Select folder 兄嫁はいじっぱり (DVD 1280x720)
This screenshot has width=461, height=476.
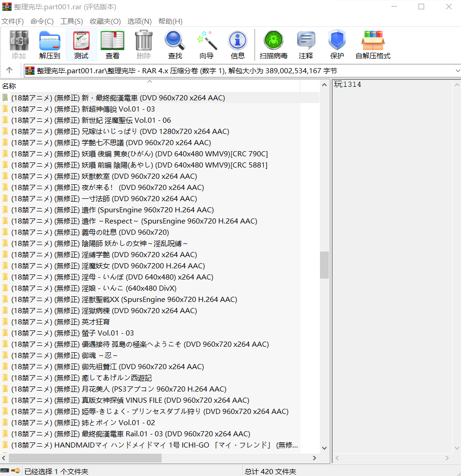121,132
